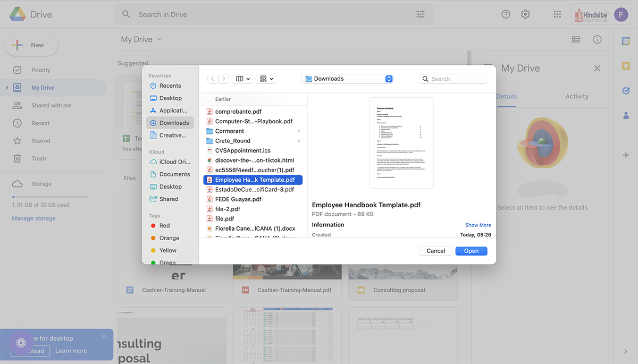Expand the Cormorant folder
638x364 pixels.
tap(299, 131)
